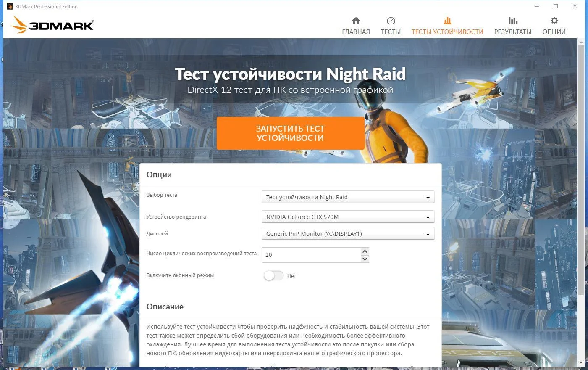Click the 3DMark title bar app icon
588x370 pixels.
[x=10, y=6]
